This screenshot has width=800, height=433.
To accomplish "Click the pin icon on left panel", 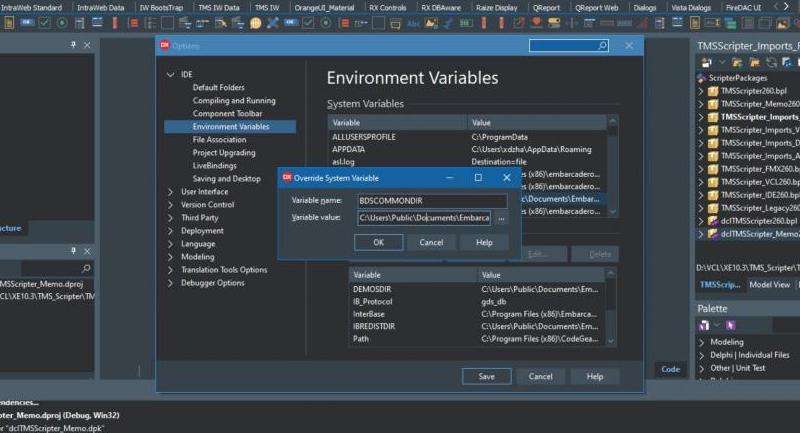I will (72, 251).
